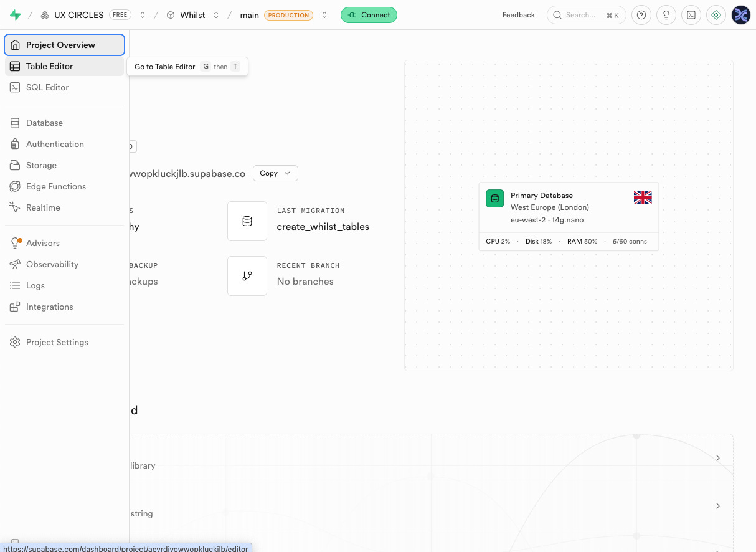This screenshot has height=552, width=756.
Task: Open SQL Editor in the sidebar
Action: click(65, 87)
